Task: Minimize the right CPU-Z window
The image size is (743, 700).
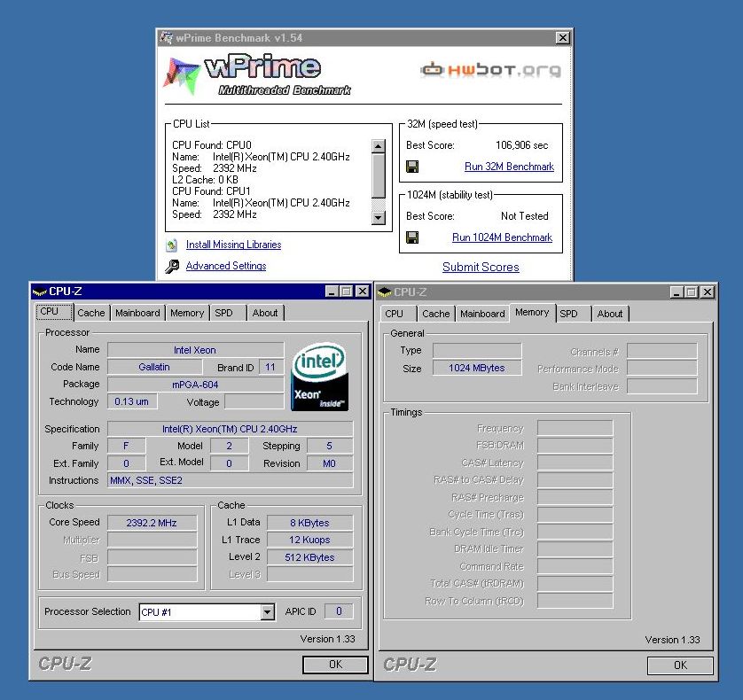Action: [677, 292]
